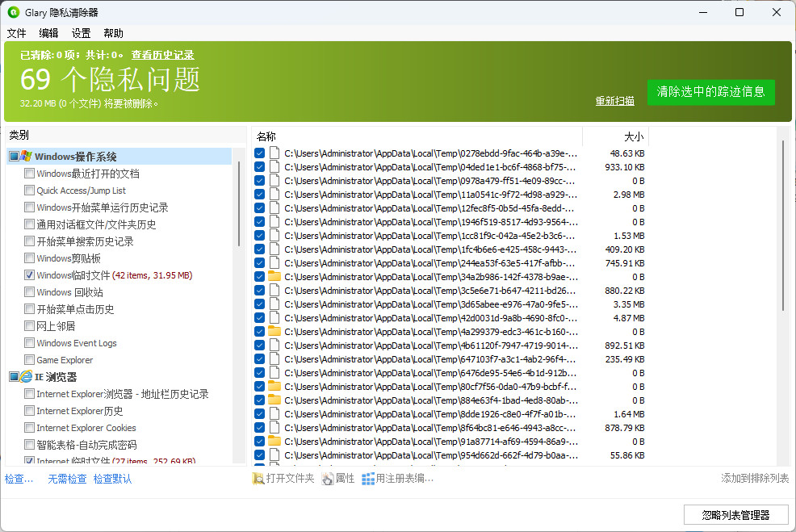Click the file icon of the 11a0541c row
Screen dimensions: 796x532
pos(274,194)
